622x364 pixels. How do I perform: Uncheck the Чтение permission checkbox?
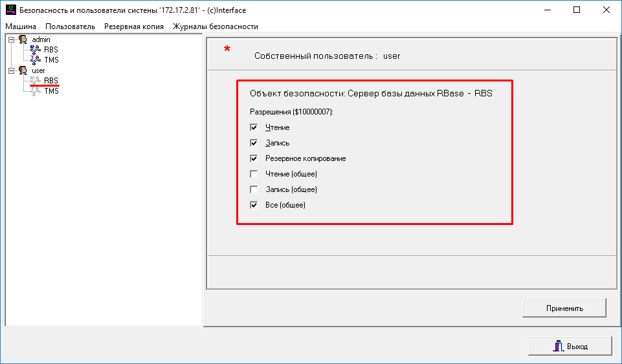[254, 127]
